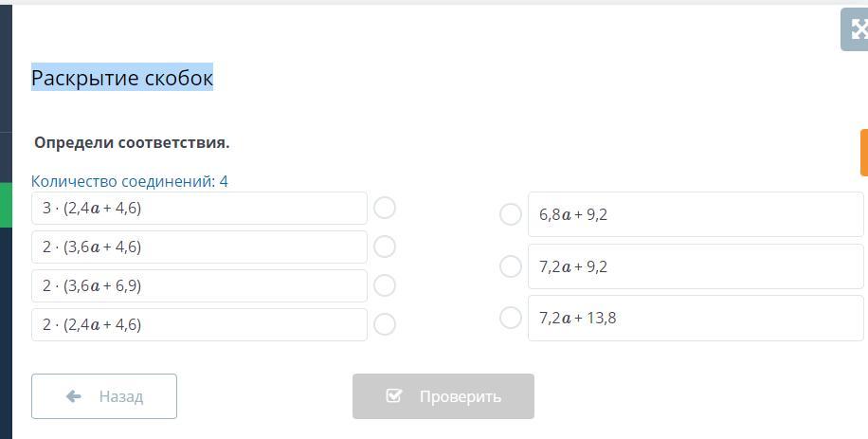
Task: Select connector circle for 2 · (3,6a + 4,6)
Action: [385, 247]
